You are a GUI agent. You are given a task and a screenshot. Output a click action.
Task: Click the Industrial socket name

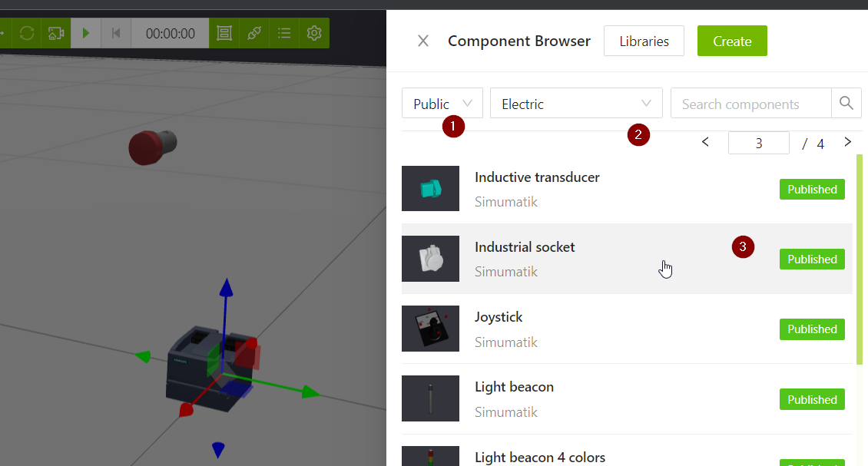click(x=525, y=247)
